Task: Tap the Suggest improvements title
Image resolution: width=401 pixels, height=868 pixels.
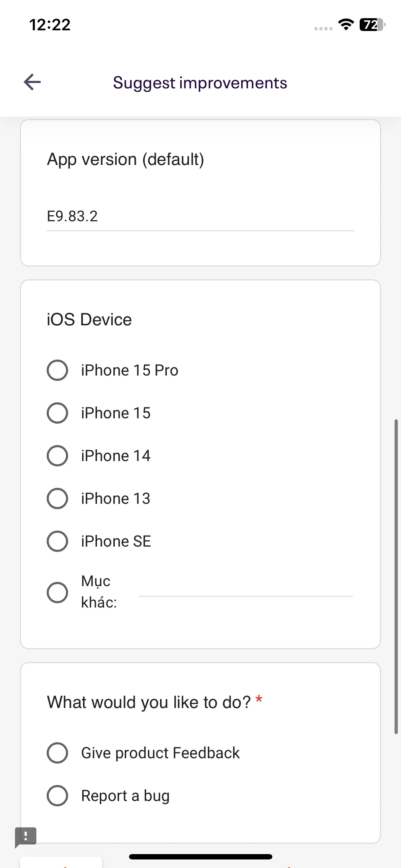Action: click(x=200, y=83)
